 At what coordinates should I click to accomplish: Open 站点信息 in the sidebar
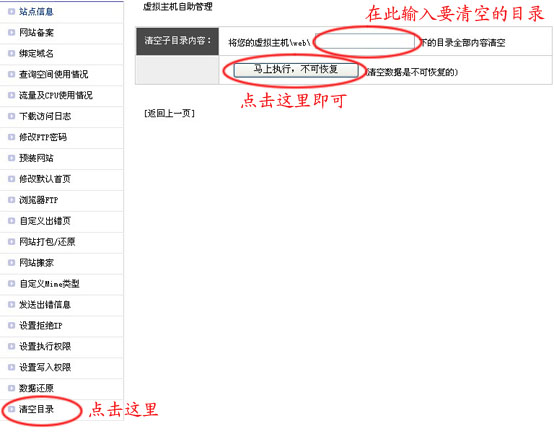(36, 12)
